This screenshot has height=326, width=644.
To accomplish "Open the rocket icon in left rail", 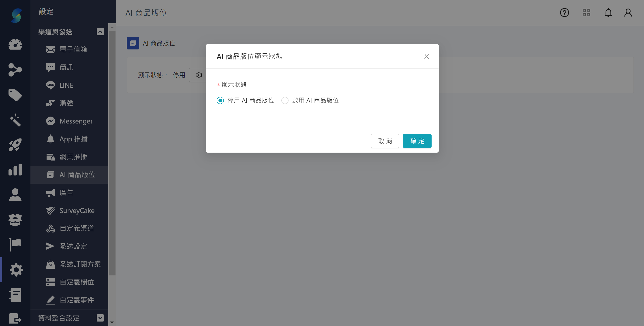I will (x=15, y=145).
